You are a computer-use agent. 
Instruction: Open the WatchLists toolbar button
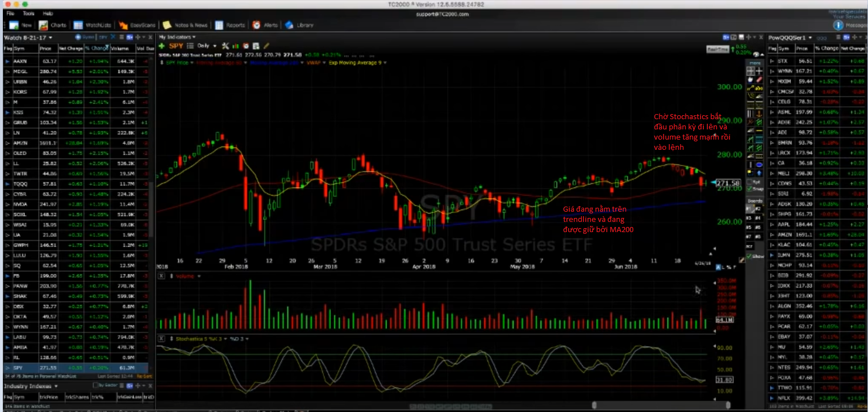coord(93,25)
